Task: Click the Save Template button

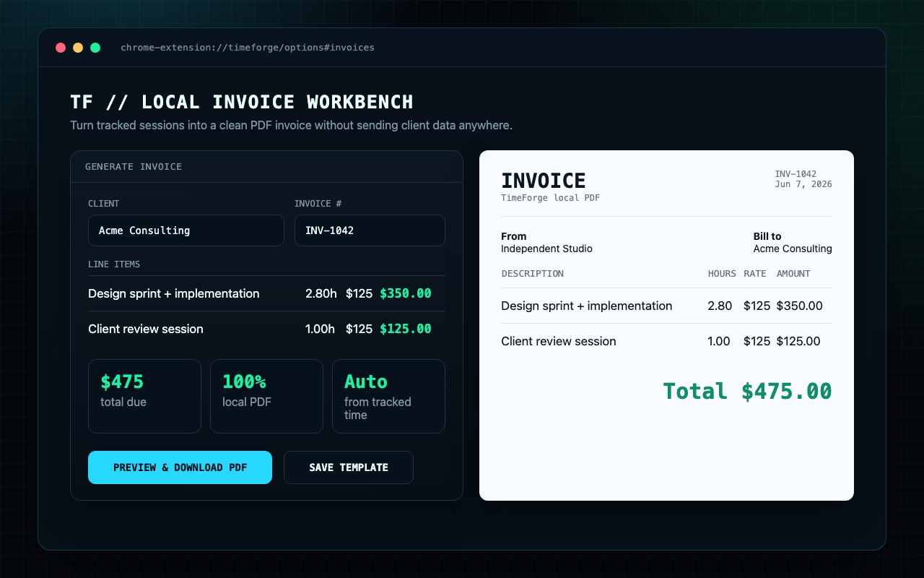Action: [349, 467]
